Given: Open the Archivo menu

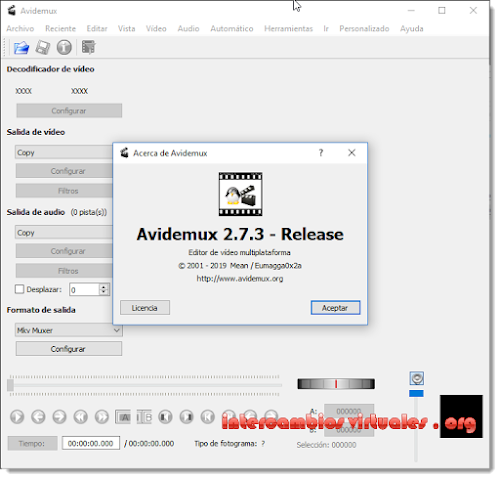Looking at the screenshot, I should pos(20,29).
